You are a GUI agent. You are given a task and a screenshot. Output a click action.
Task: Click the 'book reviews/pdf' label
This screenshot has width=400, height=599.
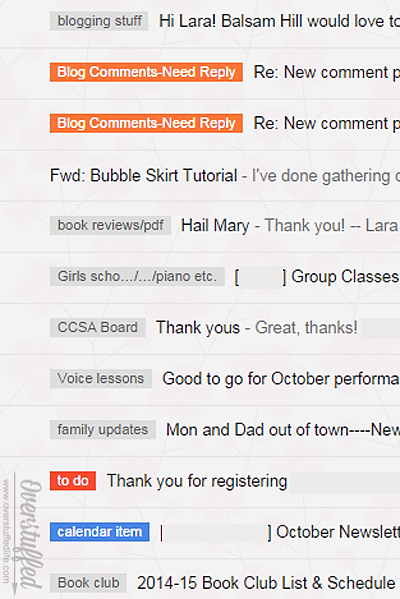pyautogui.click(x=110, y=225)
